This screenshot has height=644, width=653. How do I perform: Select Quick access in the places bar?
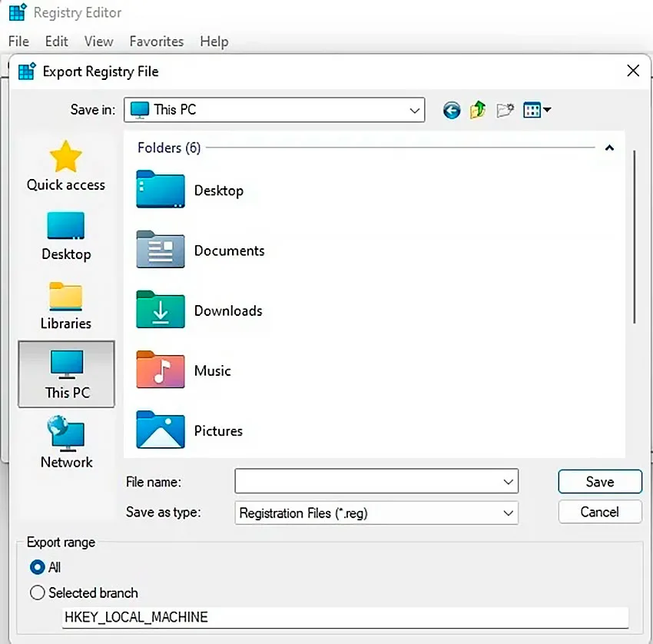pyautogui.click(x=66, y=167)
